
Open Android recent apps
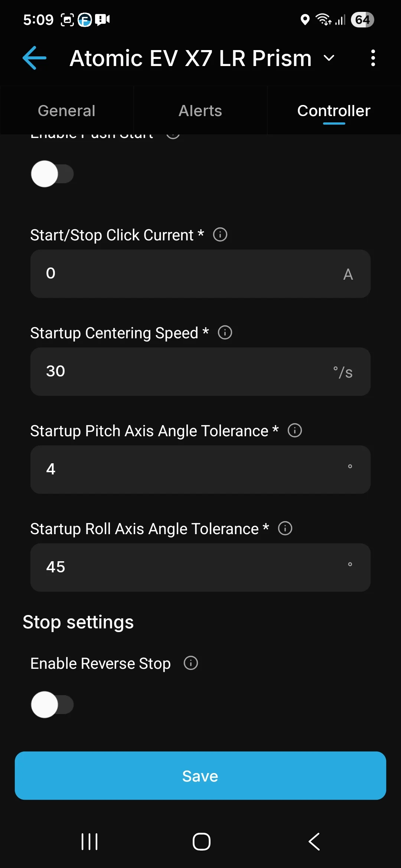tap(89, 841)
